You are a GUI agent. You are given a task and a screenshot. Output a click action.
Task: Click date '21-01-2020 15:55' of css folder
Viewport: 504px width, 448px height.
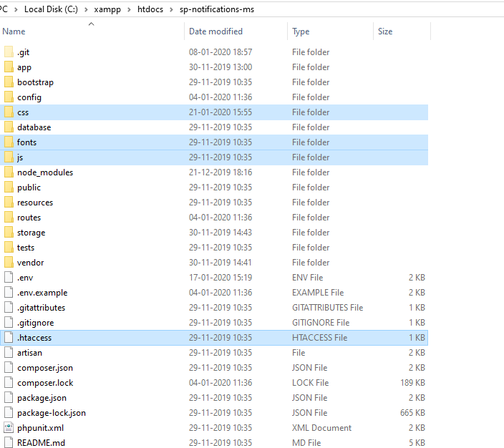(x=220, y=112)
